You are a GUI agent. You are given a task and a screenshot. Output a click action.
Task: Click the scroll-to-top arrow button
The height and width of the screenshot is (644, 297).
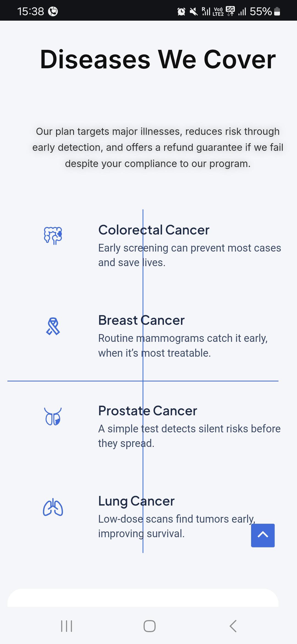coord(263,535)
